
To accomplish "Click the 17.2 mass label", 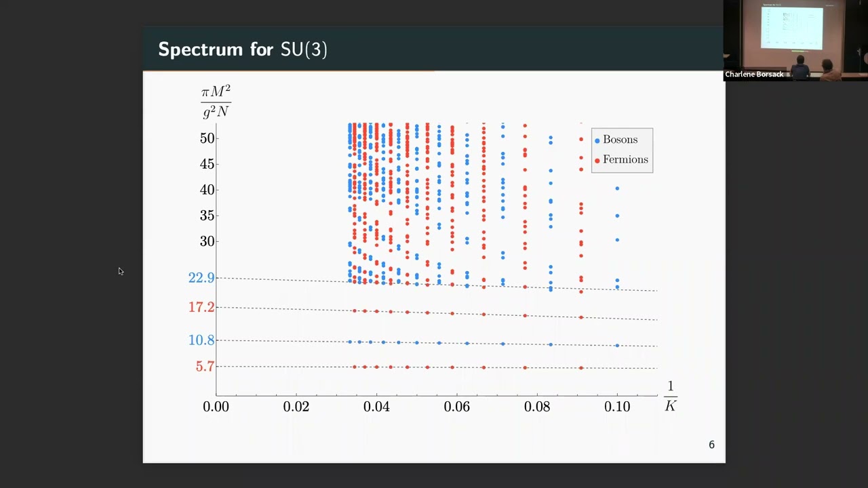I will click(201, 307).
